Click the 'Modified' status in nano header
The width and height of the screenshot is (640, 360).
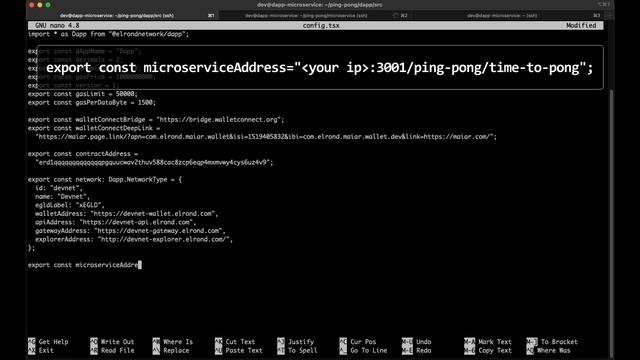(581, 25)
